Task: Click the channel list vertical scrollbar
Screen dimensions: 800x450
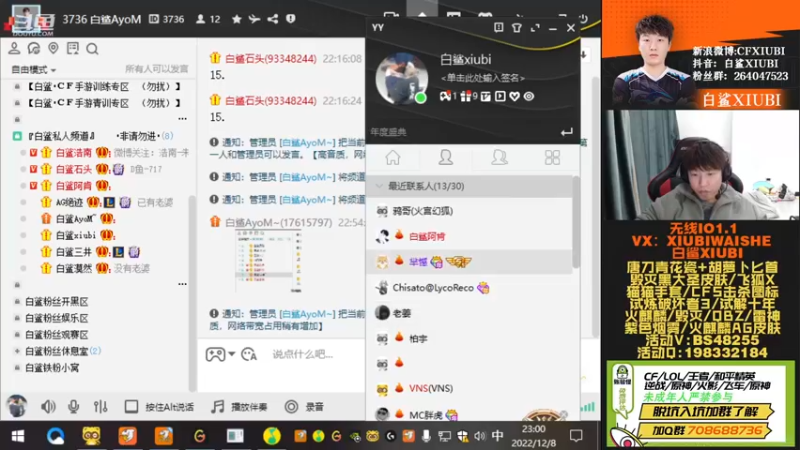Action: [192, 293]
